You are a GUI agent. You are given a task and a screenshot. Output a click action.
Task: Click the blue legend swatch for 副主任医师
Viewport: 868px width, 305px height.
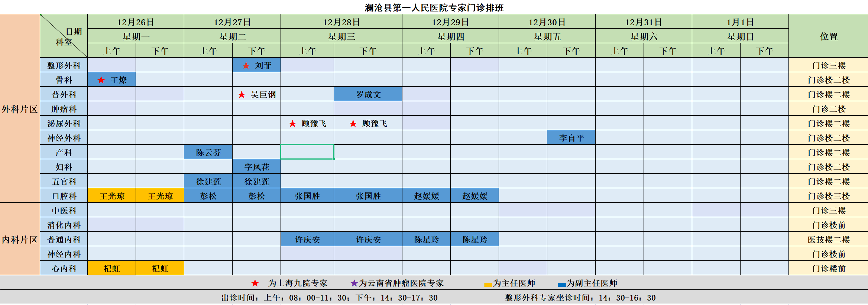562,285
